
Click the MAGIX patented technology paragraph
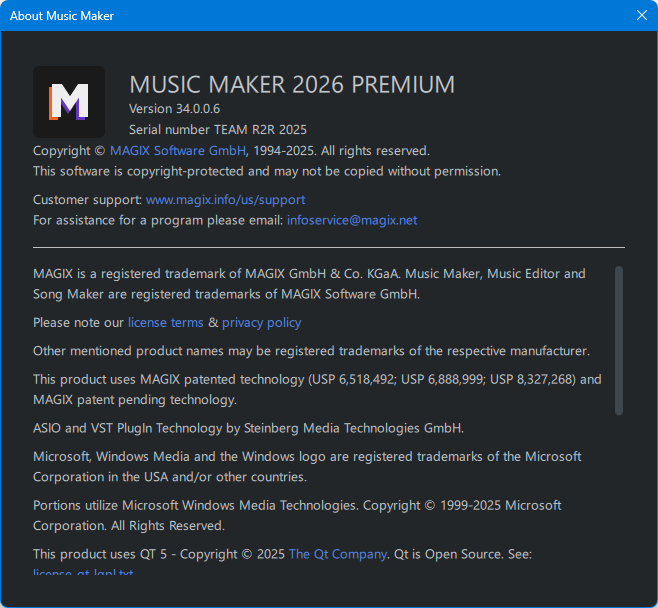(x=317, y=390)
